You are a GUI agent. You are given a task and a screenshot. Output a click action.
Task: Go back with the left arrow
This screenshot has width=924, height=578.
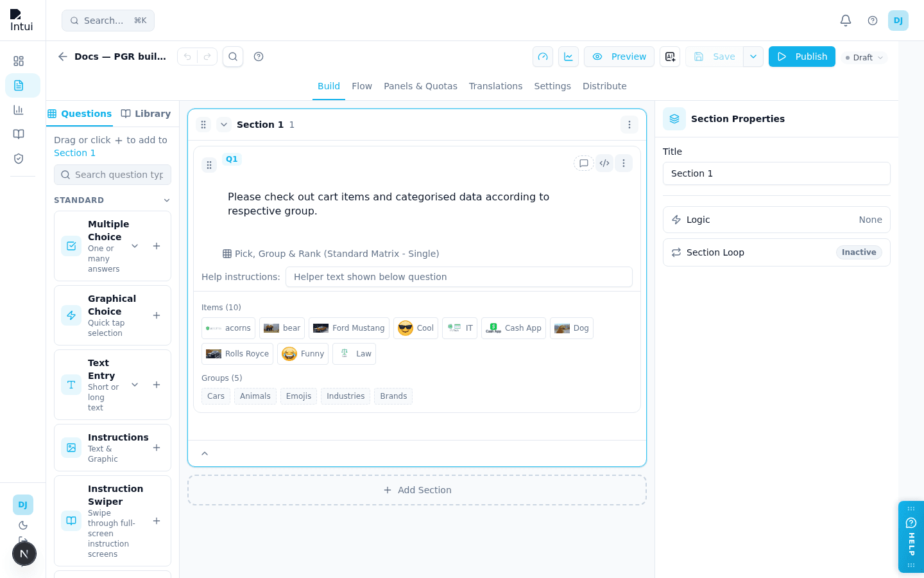click(x=63, y=57)
